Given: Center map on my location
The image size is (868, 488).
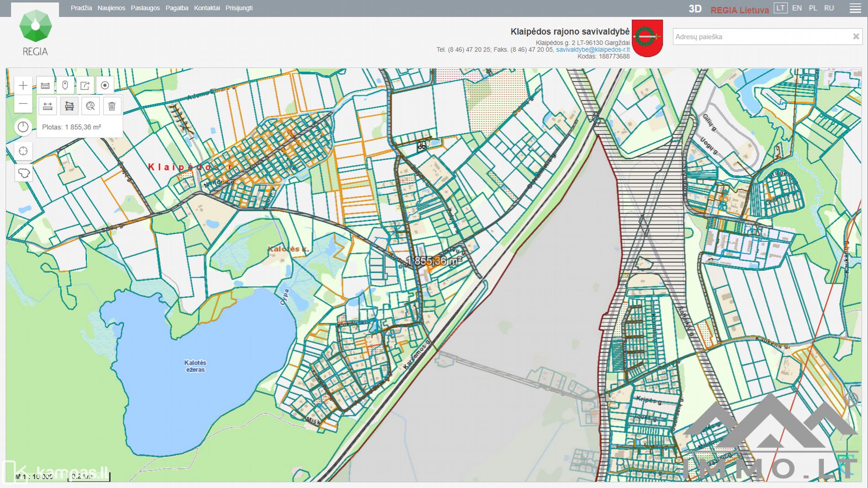Looking at the screenshot, I should tap(23, 151).
